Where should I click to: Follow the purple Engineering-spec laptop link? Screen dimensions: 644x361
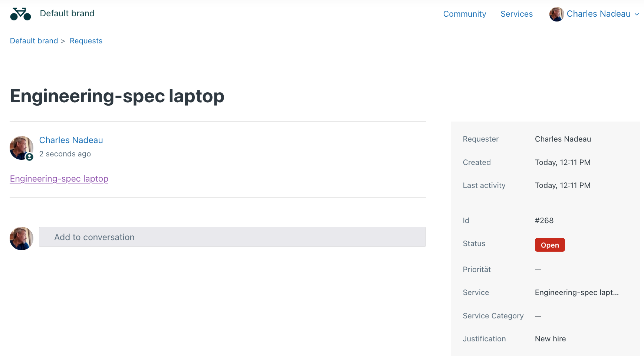tap(59, 179)
